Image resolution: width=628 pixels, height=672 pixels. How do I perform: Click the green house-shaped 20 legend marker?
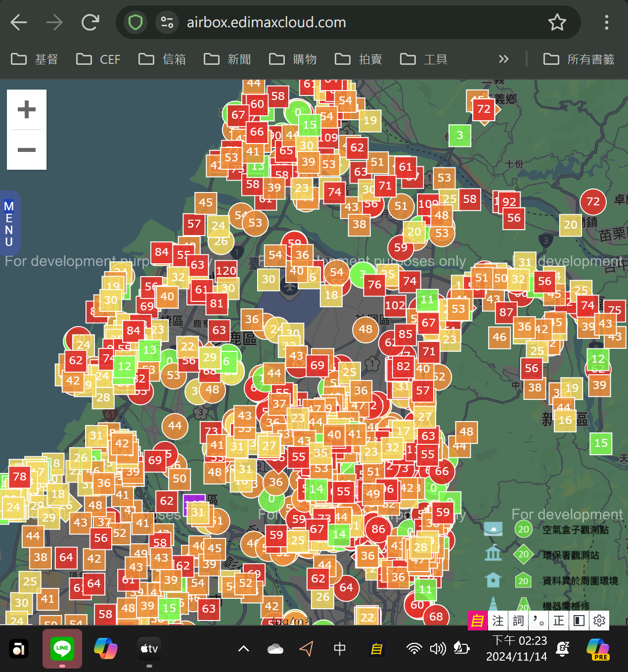(523, 580)
